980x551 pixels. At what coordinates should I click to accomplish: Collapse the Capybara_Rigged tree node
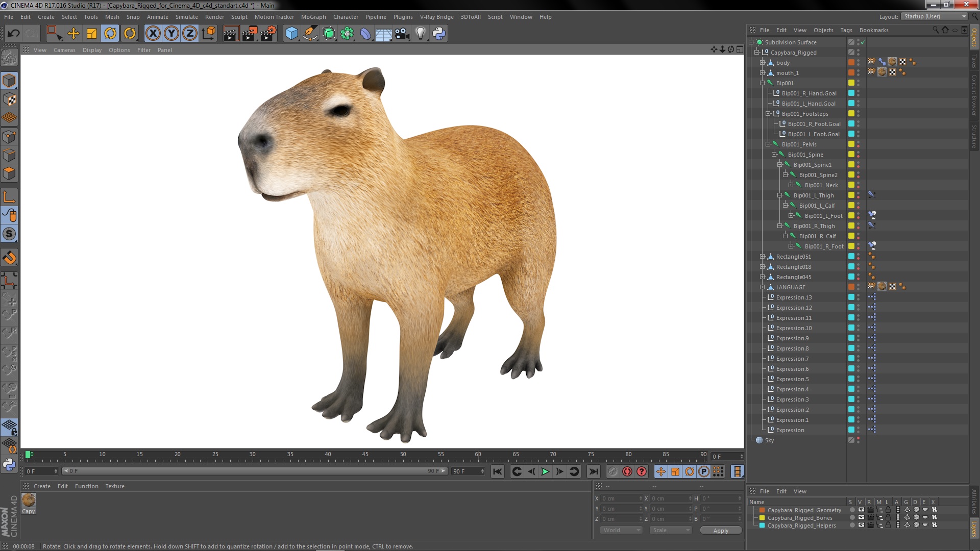coord(757,53)
